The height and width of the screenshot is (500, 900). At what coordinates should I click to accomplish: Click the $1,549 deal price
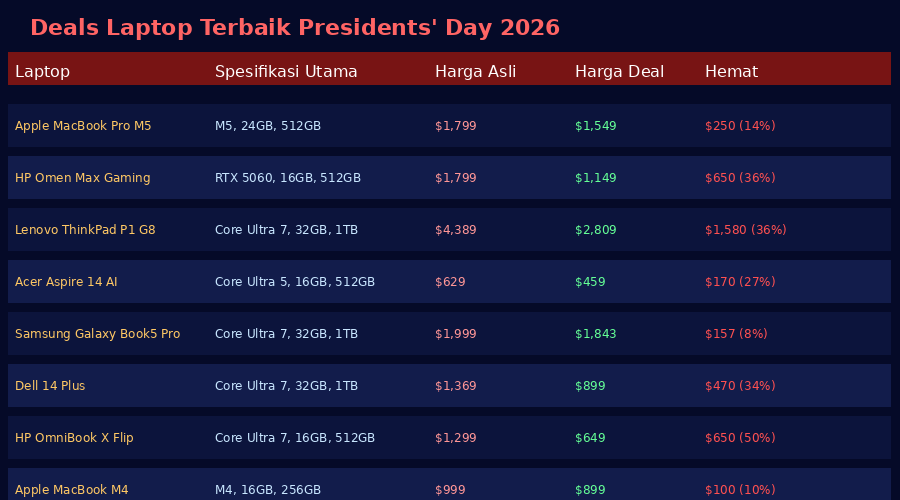[x=595, y=126]
